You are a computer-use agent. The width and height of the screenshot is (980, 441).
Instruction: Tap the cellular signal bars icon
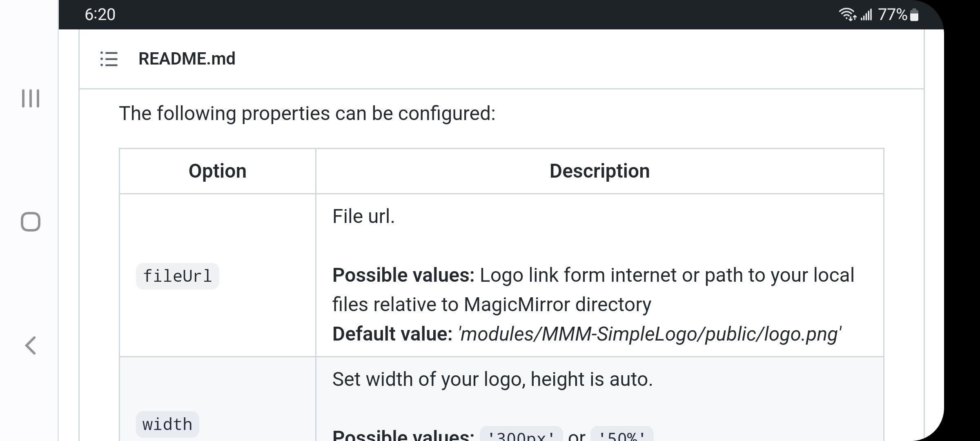[866, 15]
